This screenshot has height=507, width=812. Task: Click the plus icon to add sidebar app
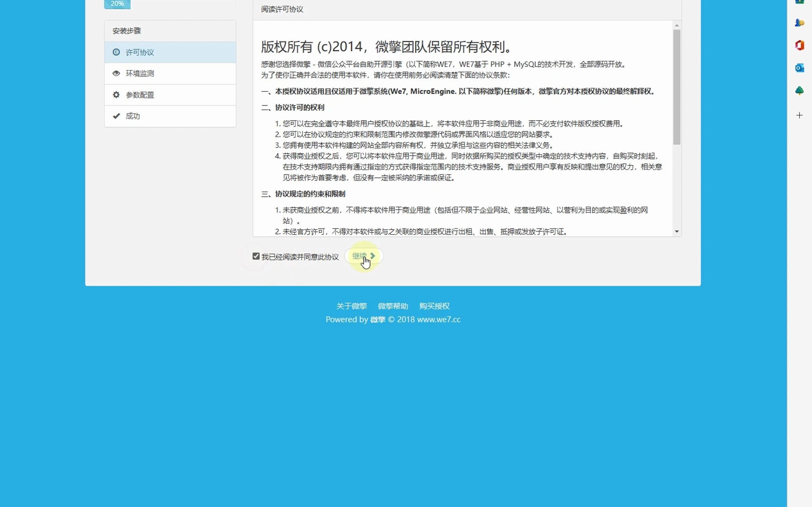click(799, 115)
